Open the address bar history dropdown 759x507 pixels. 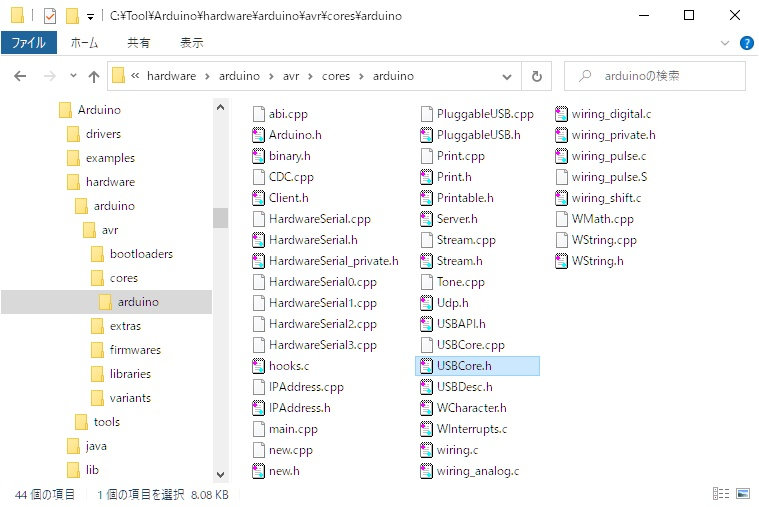click(507, 77)
